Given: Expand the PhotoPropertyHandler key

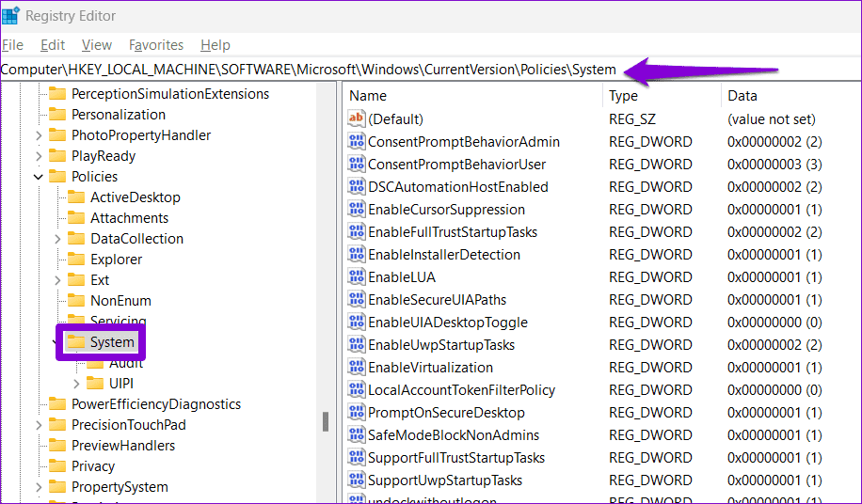Looking at the screenshot, I should pos(39,135).
